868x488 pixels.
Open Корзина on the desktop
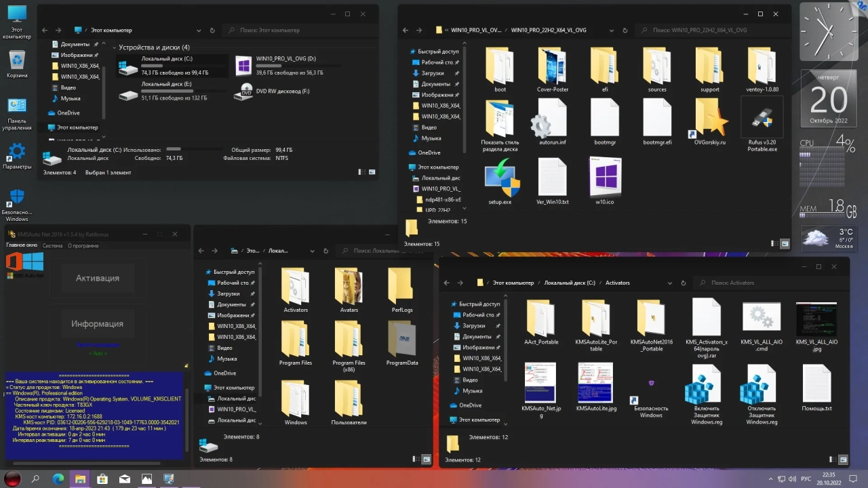tap(17, 64)
